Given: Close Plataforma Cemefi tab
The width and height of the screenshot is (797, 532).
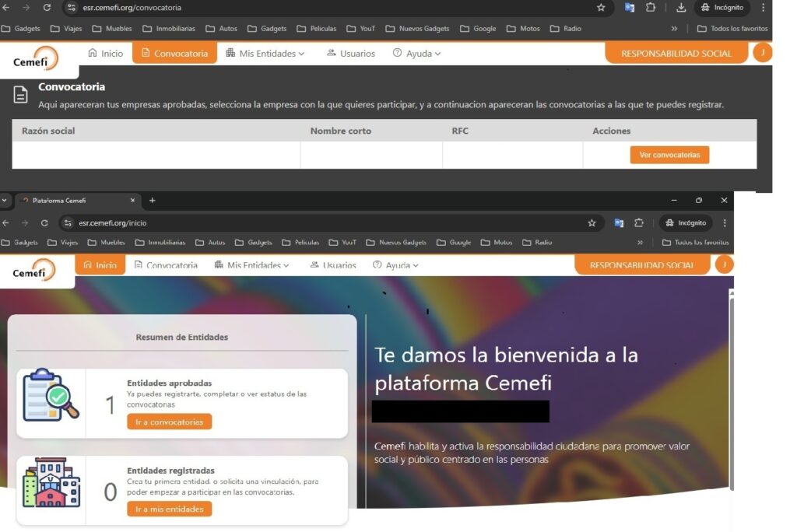Looking at the screenshot, I should [x=132, y=201].
